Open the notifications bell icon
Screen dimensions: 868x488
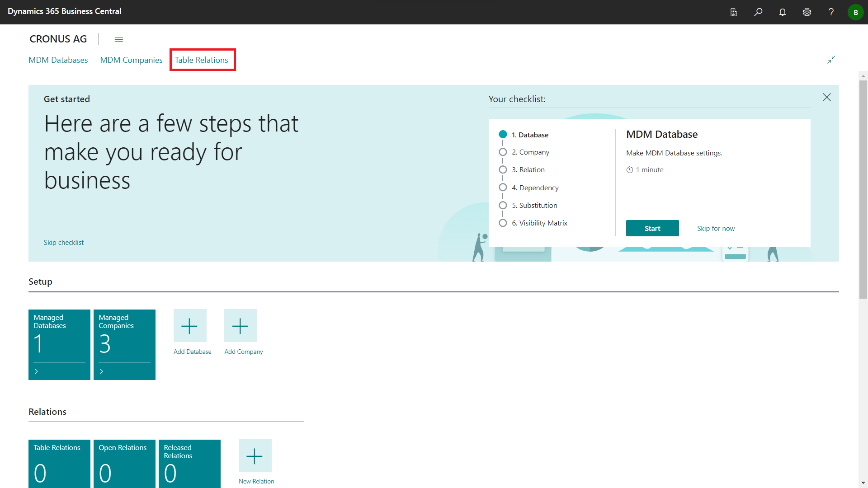[783, 12]
